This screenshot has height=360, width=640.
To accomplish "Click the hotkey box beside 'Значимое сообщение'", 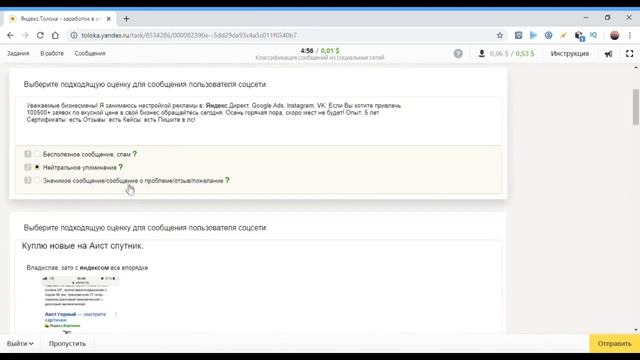I will click(x=27, y=180).
